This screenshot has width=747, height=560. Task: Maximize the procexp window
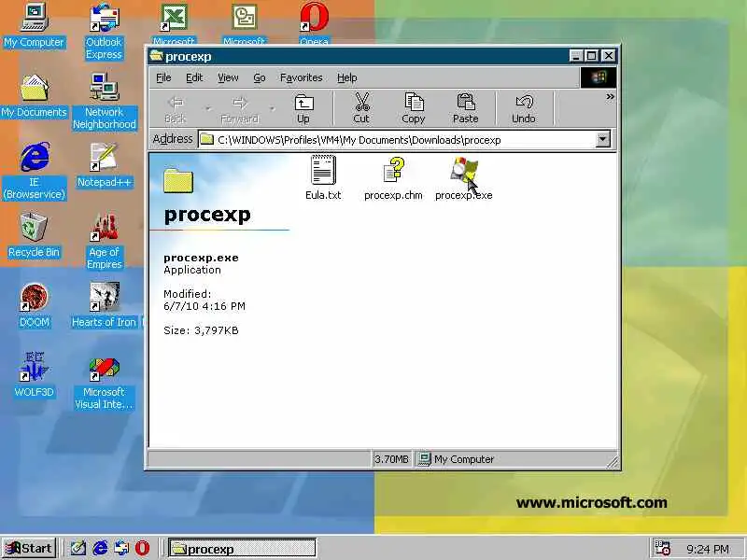(591, 56)
